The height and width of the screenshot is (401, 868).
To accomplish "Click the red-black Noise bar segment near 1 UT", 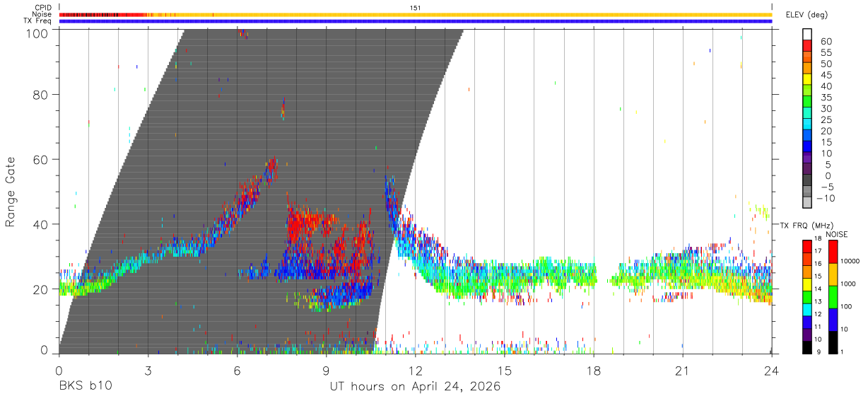I will tap(88, 15).
